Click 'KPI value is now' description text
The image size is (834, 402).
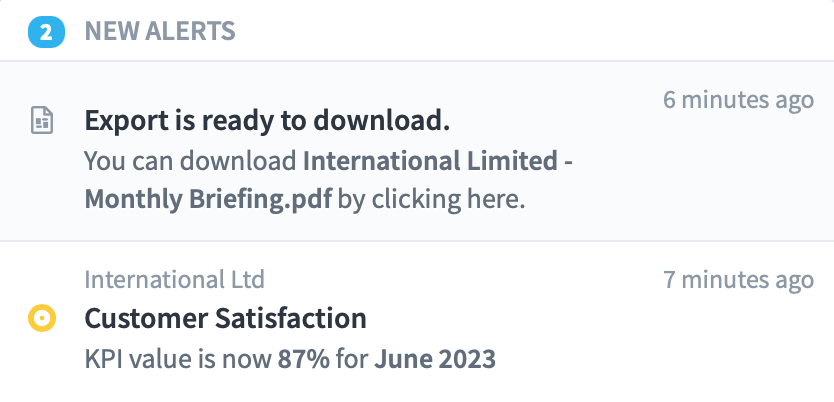(x=178, y=359)
